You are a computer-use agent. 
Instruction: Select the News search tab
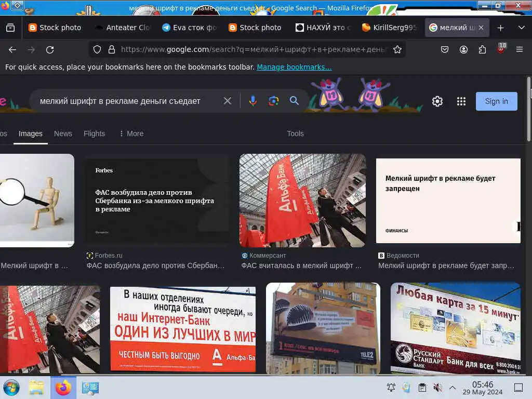(63, 134)
